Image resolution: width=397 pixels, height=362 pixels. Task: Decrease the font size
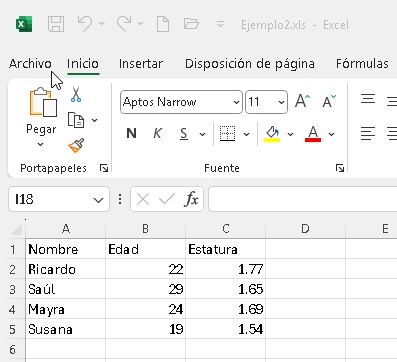(x=329, y=101)
